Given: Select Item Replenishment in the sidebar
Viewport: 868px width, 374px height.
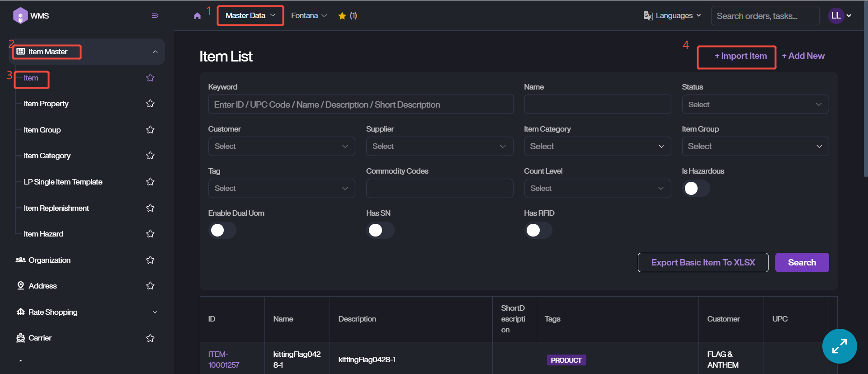Looking at the screenshot, I should 57,208.
